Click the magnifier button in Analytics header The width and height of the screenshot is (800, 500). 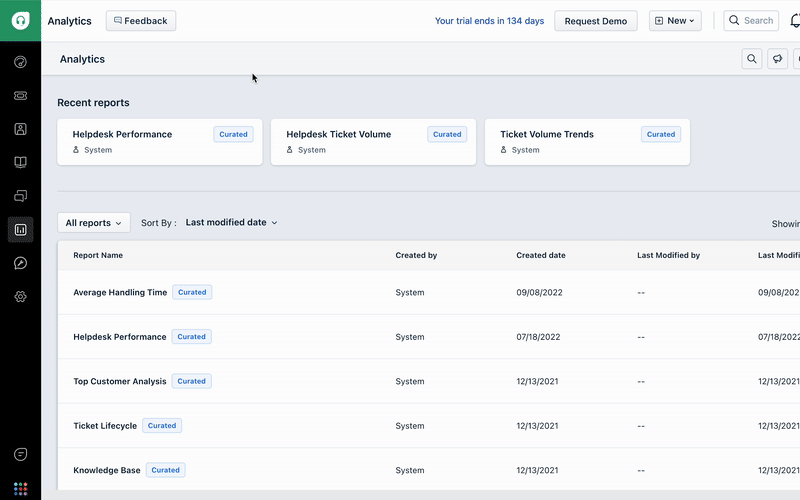click(x=752, y=59)
